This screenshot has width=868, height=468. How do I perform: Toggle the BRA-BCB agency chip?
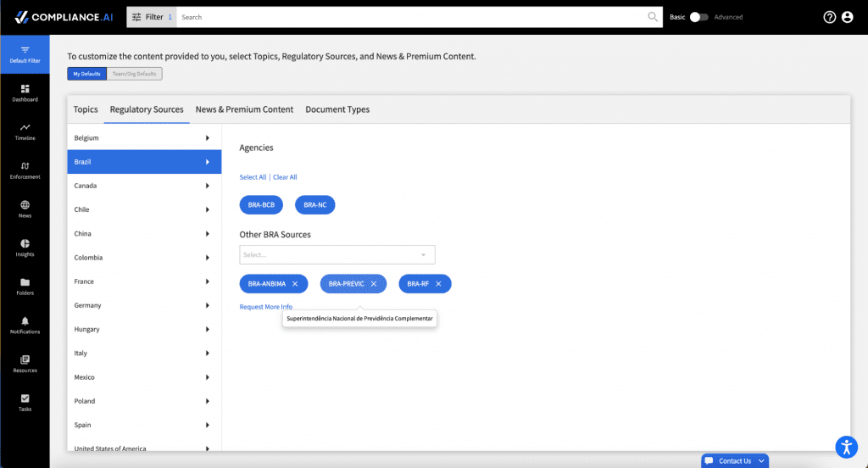point(261,205)
